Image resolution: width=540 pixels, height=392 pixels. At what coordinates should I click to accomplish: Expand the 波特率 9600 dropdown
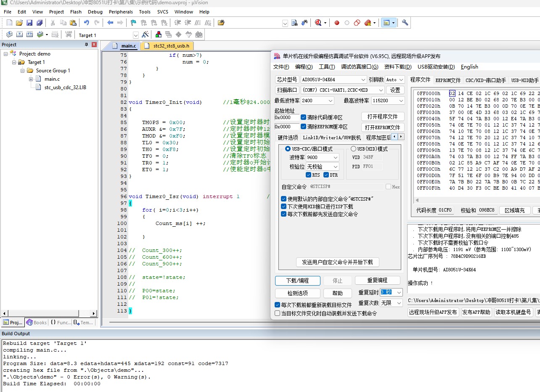click(x=335, y=157)
